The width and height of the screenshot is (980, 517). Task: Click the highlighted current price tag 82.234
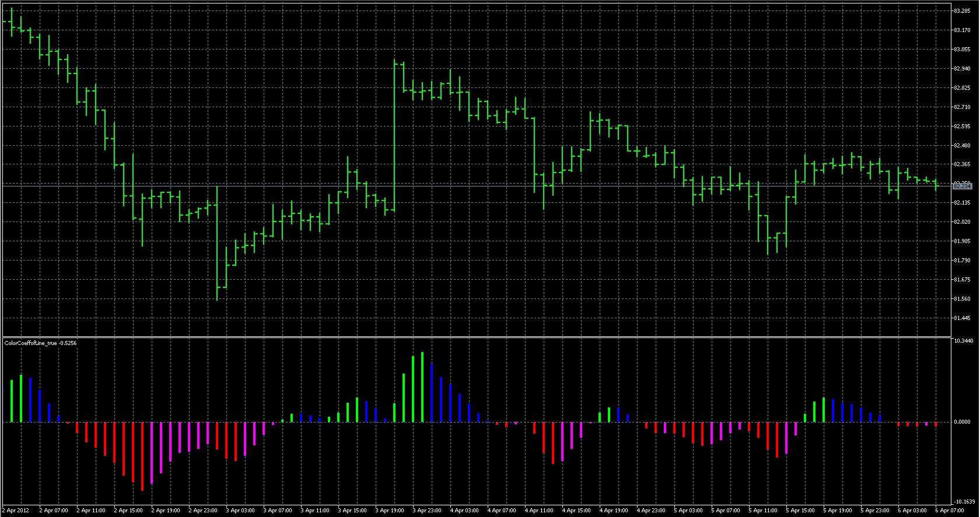tap(961, 185)
